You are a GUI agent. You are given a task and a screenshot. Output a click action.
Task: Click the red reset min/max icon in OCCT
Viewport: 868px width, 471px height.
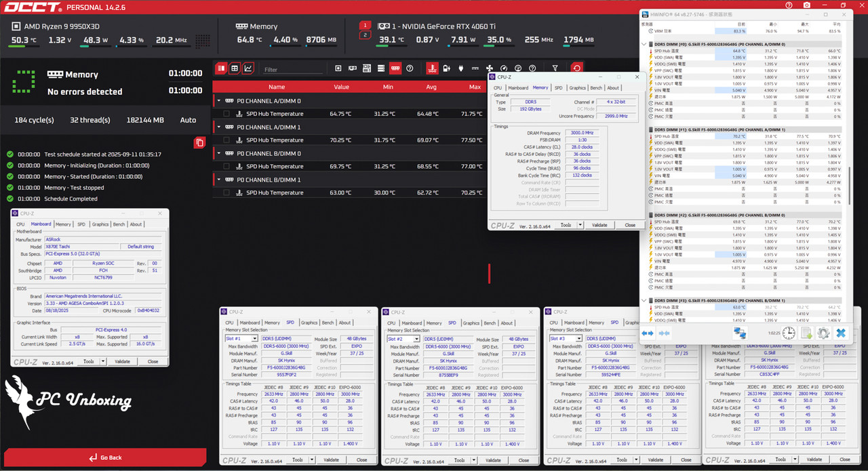point(577,68)
